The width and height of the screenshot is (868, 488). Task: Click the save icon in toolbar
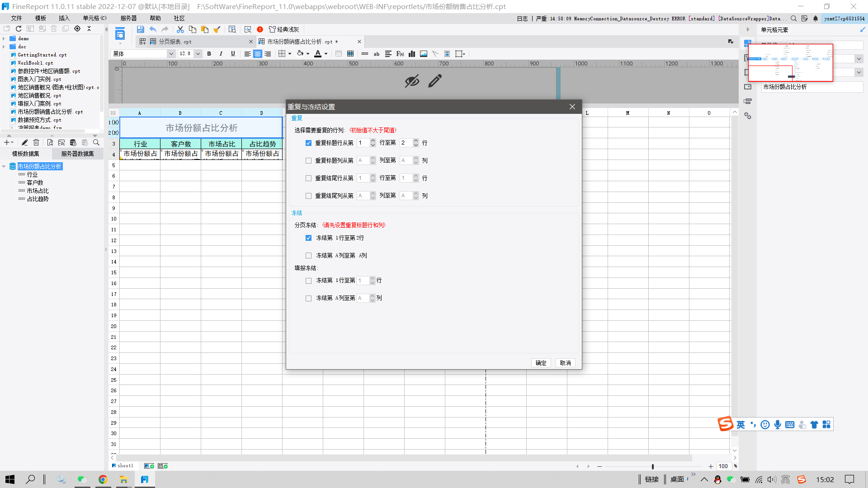point(140,29)
